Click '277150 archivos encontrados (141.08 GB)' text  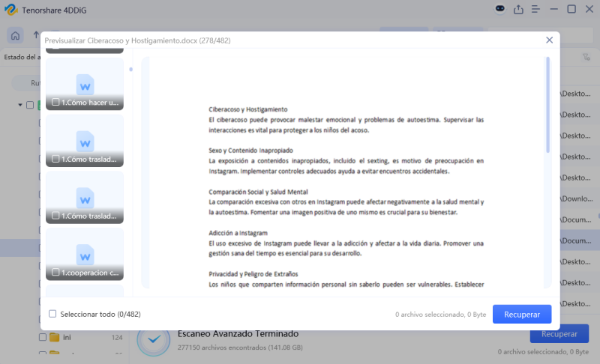pos(240,348)
